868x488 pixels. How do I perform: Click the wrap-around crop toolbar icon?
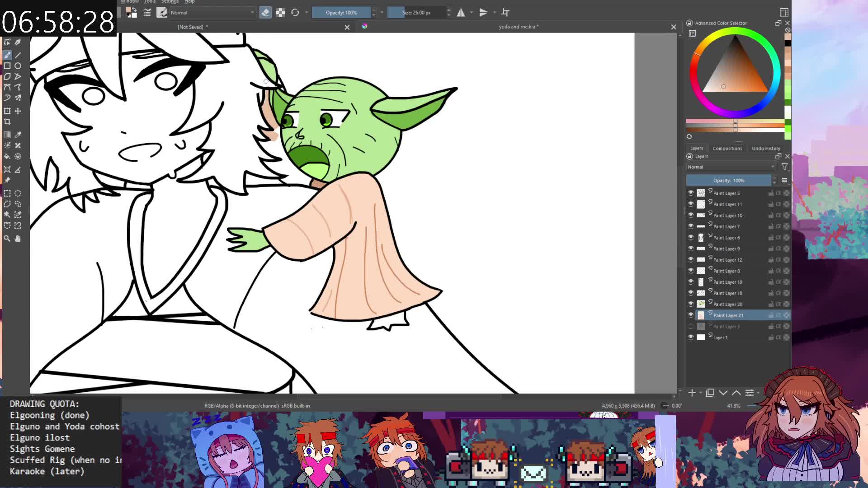505,13
